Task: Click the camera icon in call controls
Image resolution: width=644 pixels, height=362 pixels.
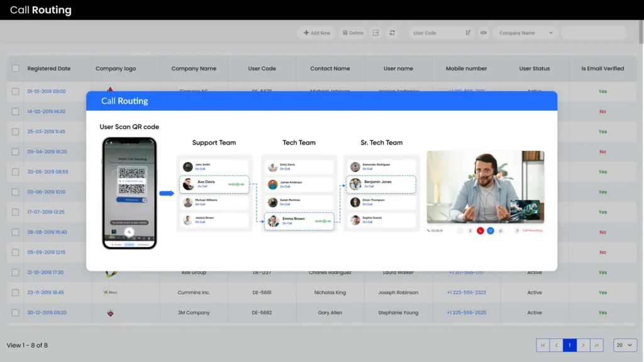Action: point(501,231)
